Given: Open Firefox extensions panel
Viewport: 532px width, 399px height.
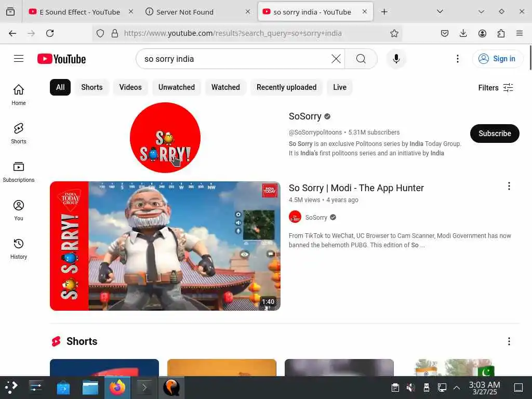Looking at the screenshot, I should [501, 33].
